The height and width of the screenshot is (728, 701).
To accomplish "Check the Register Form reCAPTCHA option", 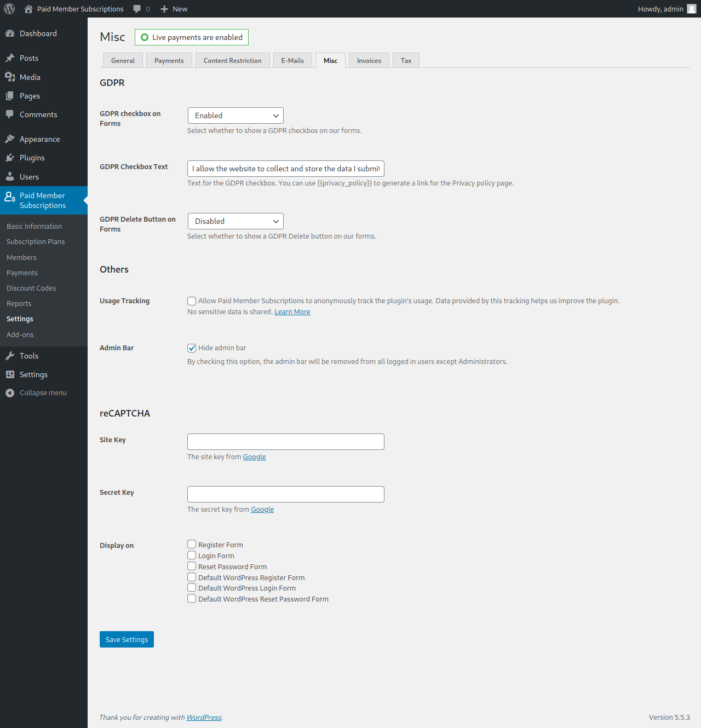I will [x=192, y=544].
